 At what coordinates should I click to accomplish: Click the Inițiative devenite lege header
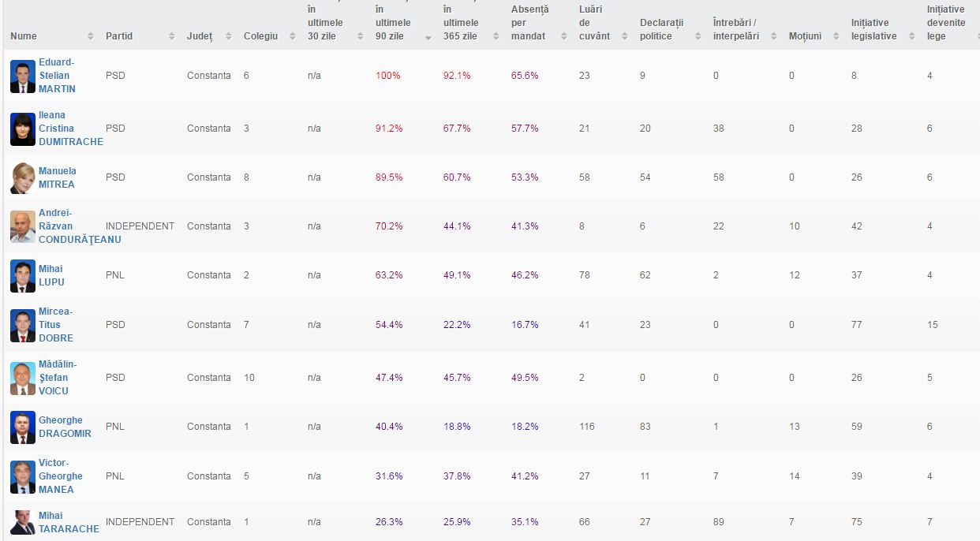point(946,23)
